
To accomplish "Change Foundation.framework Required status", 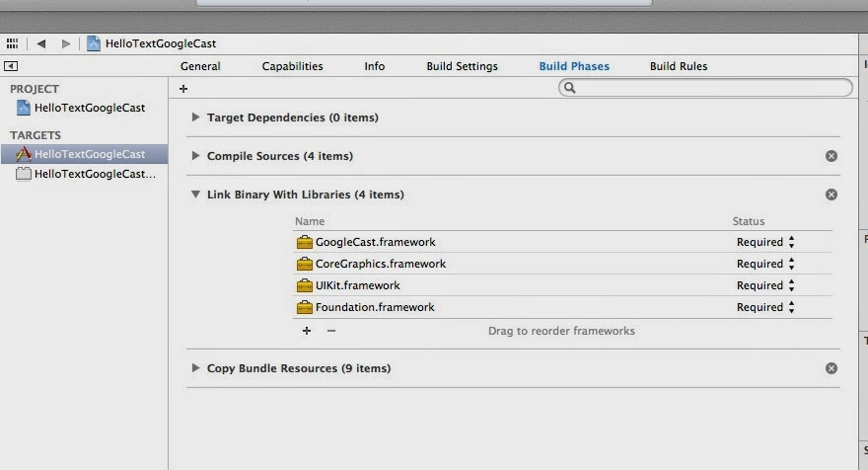I will click(x=765, y=307).
